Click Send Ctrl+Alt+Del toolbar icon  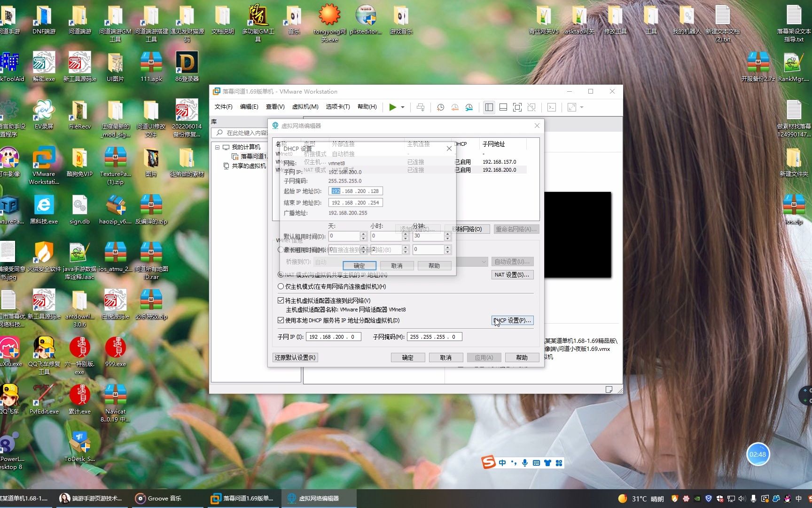421,107
